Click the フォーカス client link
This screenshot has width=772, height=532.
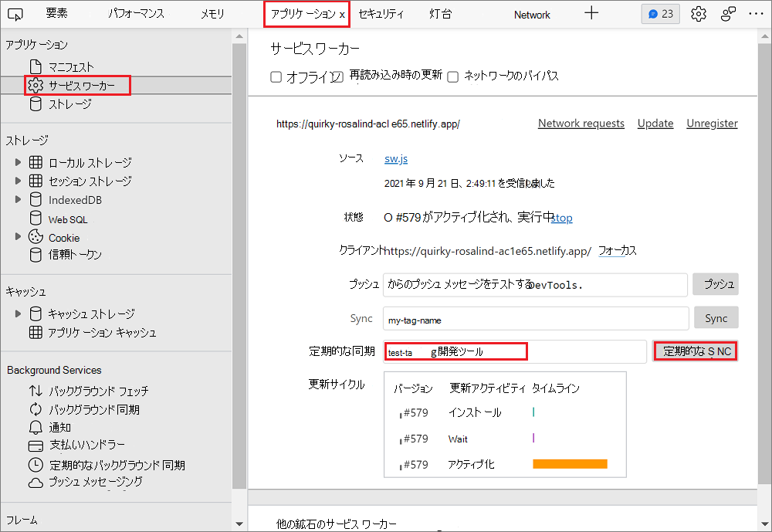click(x=618, y=251)
